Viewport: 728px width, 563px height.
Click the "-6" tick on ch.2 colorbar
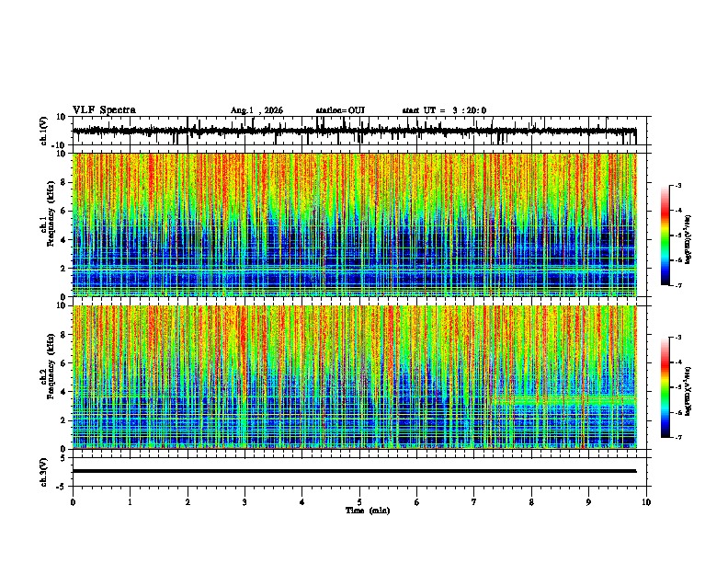pyautogui.click(x=677, y=412)
